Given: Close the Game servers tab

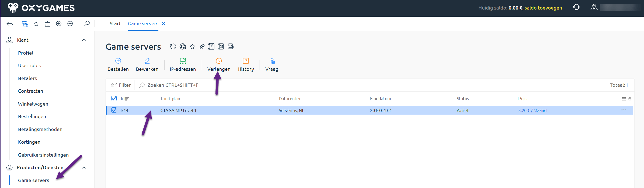Looking at the screenshot, I should [163, 24].
